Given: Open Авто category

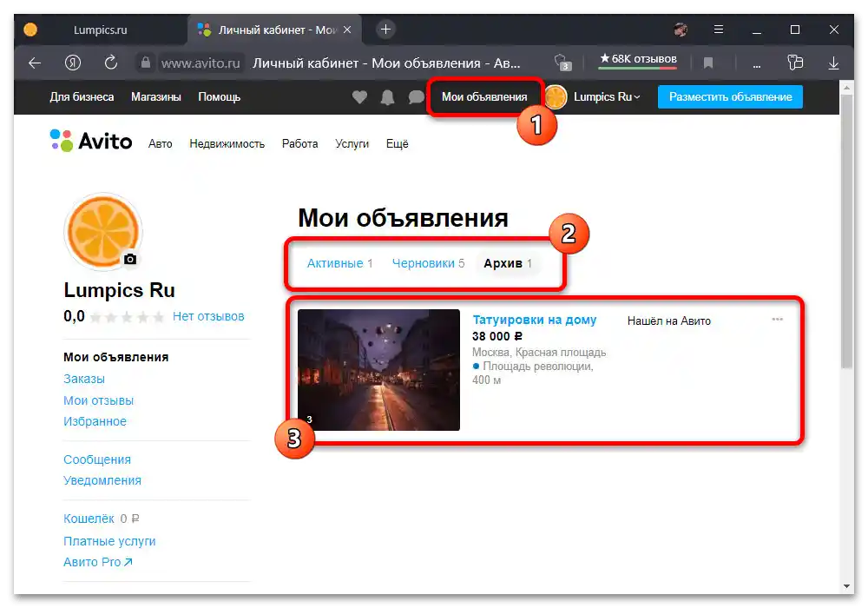Looking at the screenshot, I should tap(160, 144).
